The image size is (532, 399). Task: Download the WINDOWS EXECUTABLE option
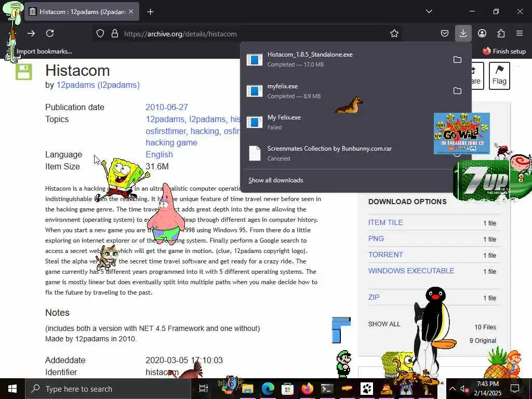click(411, 271)
